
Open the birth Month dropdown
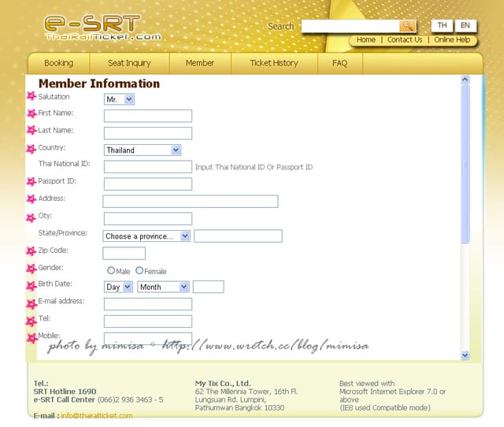tap(163, 287)
